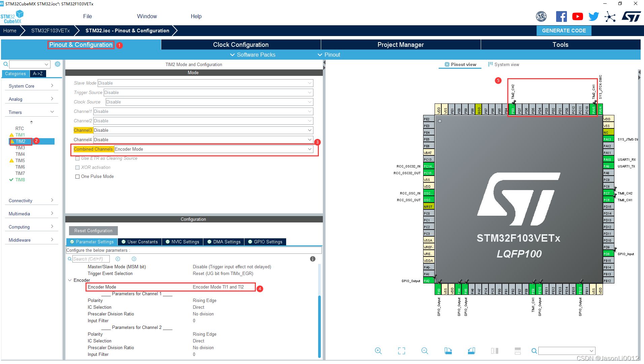Expand the Analog category
The width and height of the screenshot is (644, 364).
pyautogui.click(x=31, y=99)
